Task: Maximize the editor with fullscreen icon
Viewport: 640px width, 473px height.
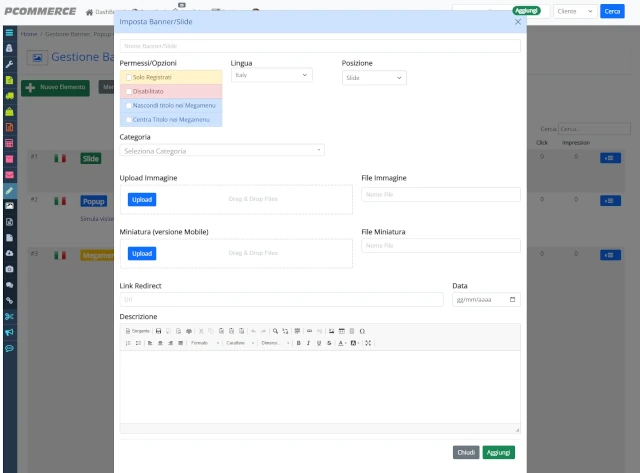Action: click(x=368, y=343)
